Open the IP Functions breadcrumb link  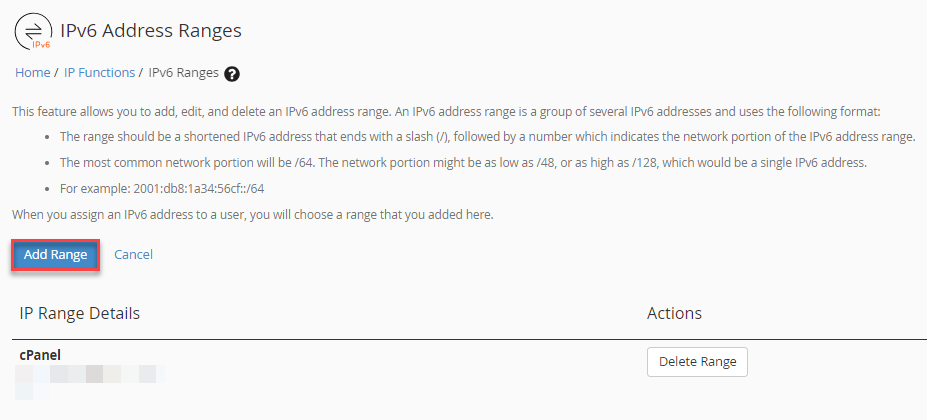coord(99,73)
